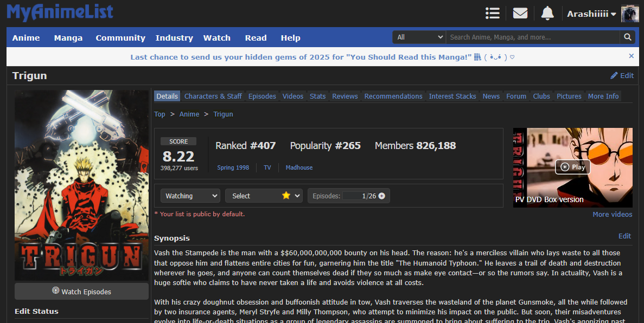Click the More videos link
This screenshot has height=323, width=644.
613,214
